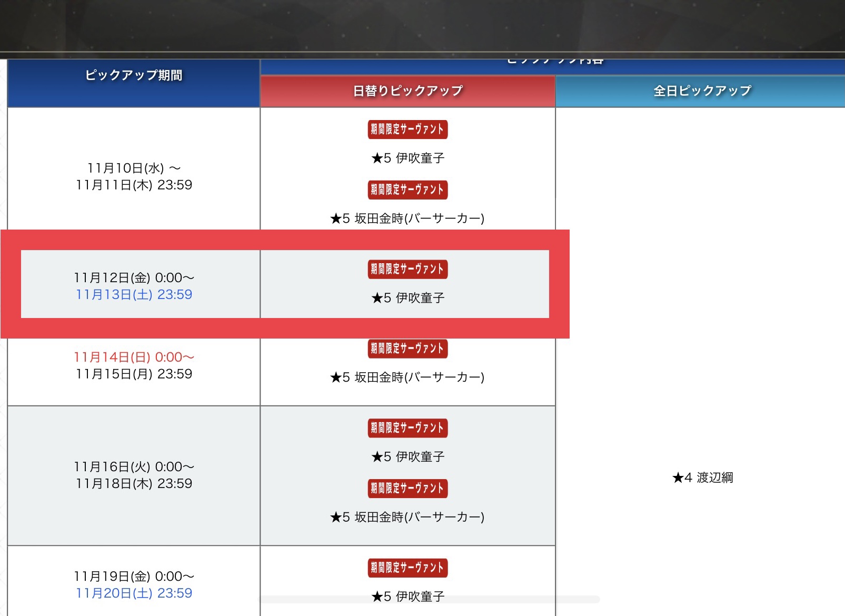Screen dimensions: 845x616
Task: Click the badge above 伊吹童子 in the 11月10日 row
Action: [x=407, y=130]
